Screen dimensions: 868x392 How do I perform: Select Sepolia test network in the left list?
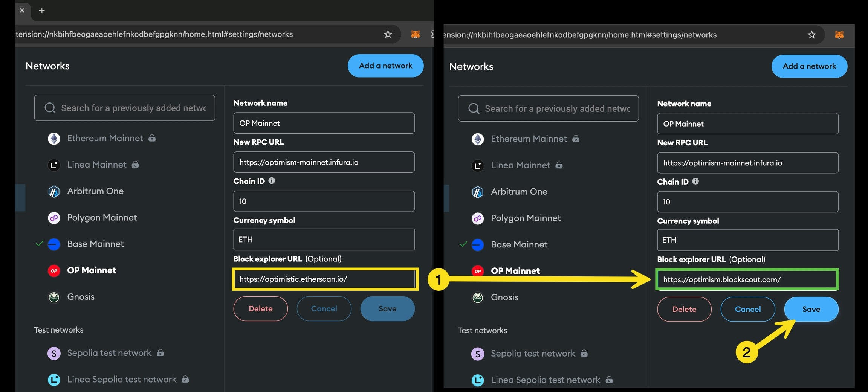click(109, 353)
